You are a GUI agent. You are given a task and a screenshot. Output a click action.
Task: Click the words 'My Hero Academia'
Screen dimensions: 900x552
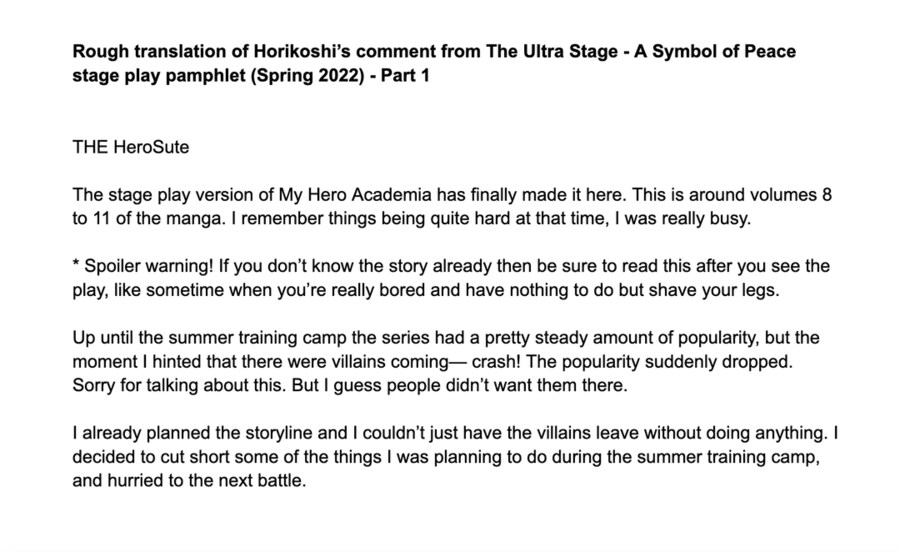pyautogui.click(x=355, y=195)
